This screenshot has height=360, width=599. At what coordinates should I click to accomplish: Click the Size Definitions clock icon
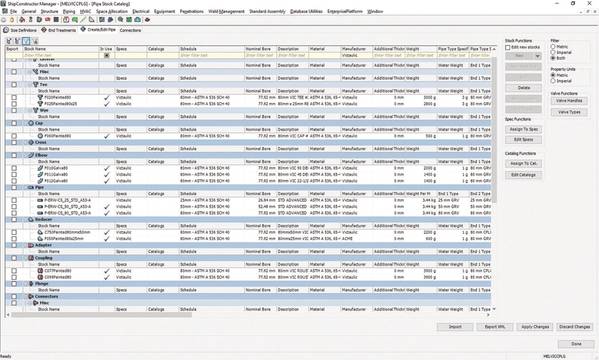pyautogui.click(x=6, y=30)
